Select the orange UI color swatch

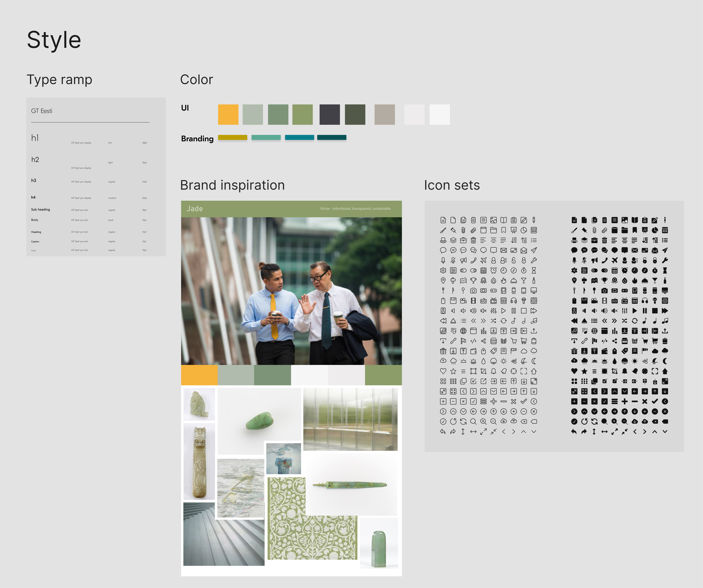228,115
